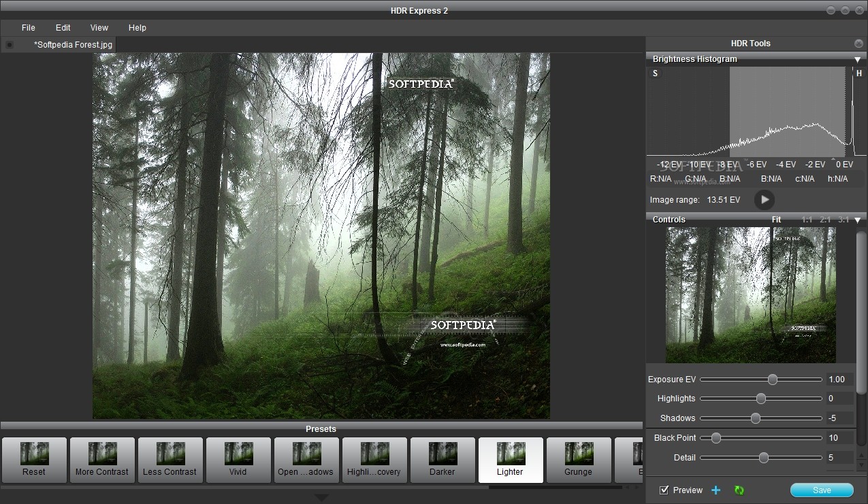Collapse the Brightness Histogram section

[858, 60]
